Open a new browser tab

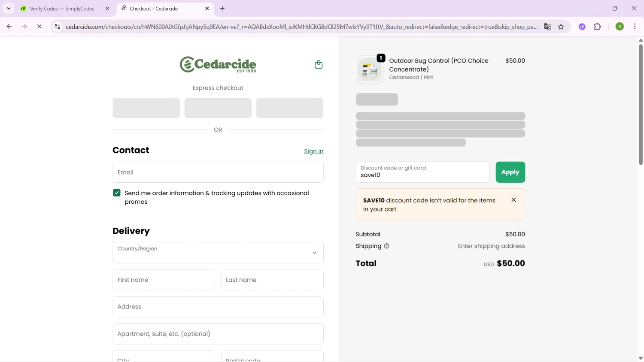(222, 9)
